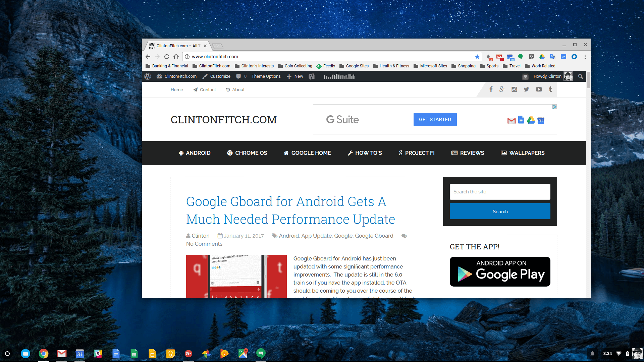Click the GET STARTED button on G Suite ad
The height and width of the screenshot is (362, 644).
click(x=435, y=120)
